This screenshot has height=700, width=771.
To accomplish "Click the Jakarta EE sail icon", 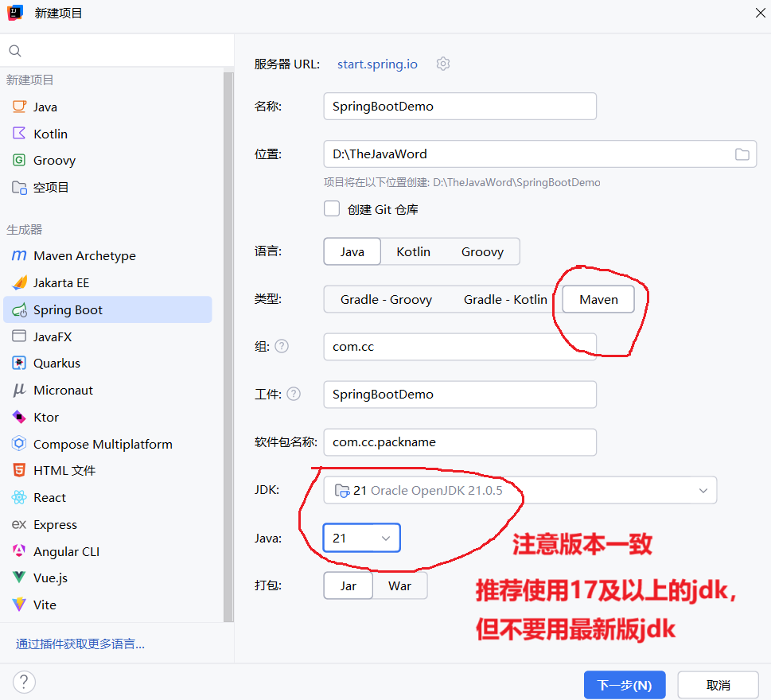I will click(19, 282).
